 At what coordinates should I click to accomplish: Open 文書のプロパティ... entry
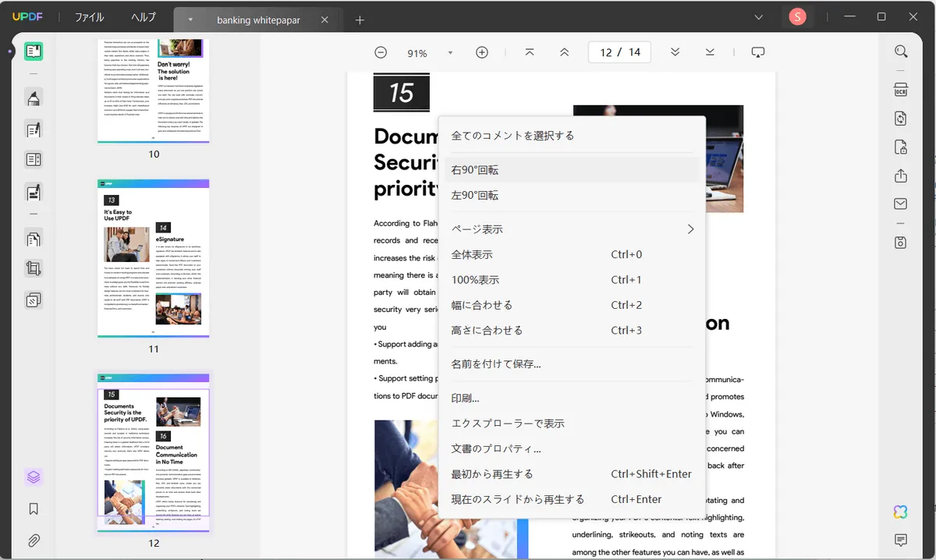572,448
